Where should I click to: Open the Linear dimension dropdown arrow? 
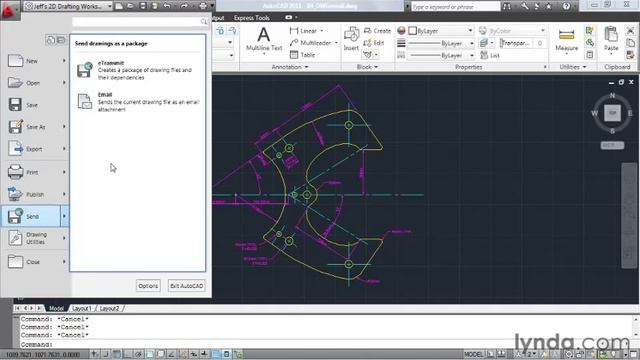pos(322,31)
